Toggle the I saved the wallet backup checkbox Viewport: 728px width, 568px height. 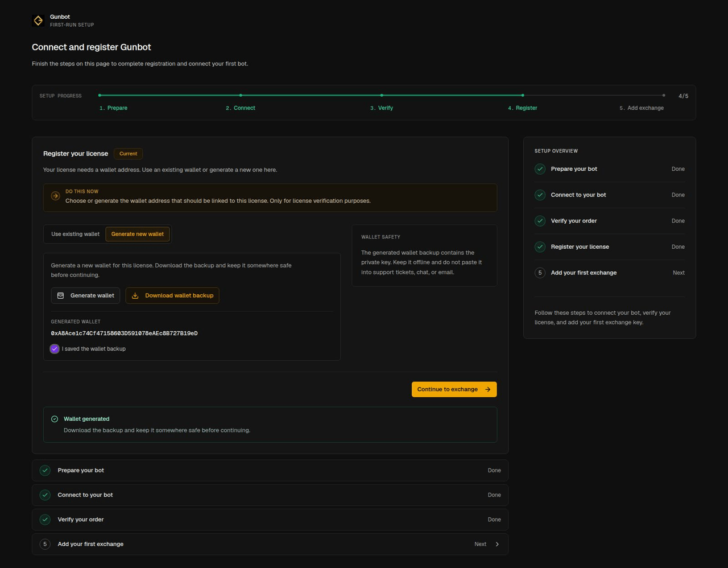click(x=55, y=349)
